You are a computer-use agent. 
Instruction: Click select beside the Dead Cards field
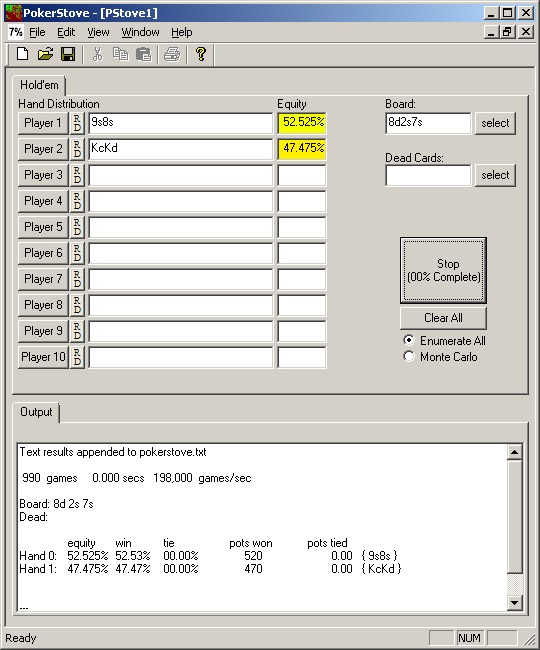(x=495, y=175)
